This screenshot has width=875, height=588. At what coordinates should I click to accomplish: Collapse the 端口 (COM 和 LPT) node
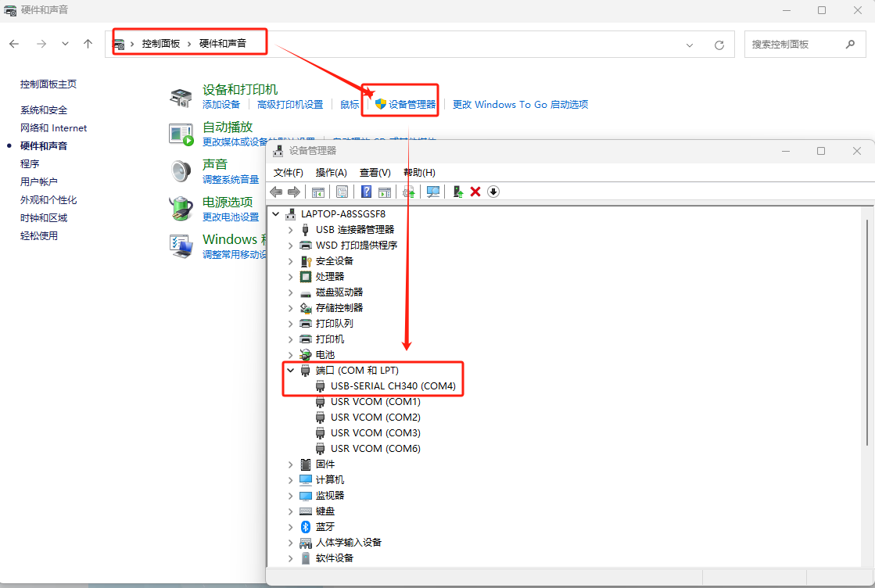point(291,370)
